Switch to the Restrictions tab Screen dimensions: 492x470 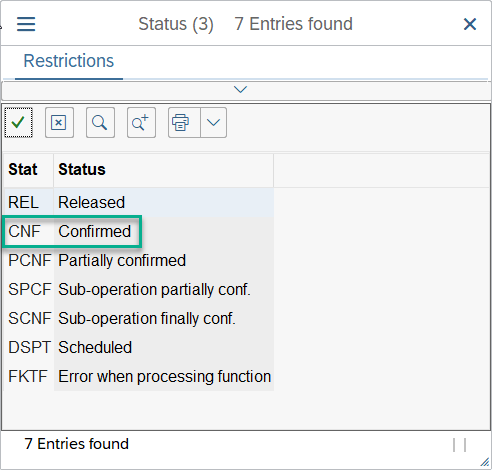(x=69, y=61)
